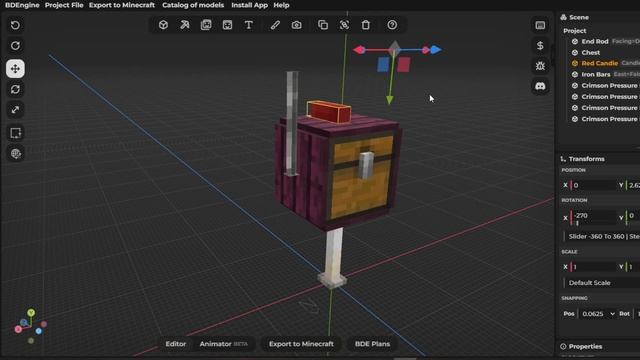This screenshot has height=360, width=640.
Task: Select Red Candle in the project tree
Action: (600, 63)
